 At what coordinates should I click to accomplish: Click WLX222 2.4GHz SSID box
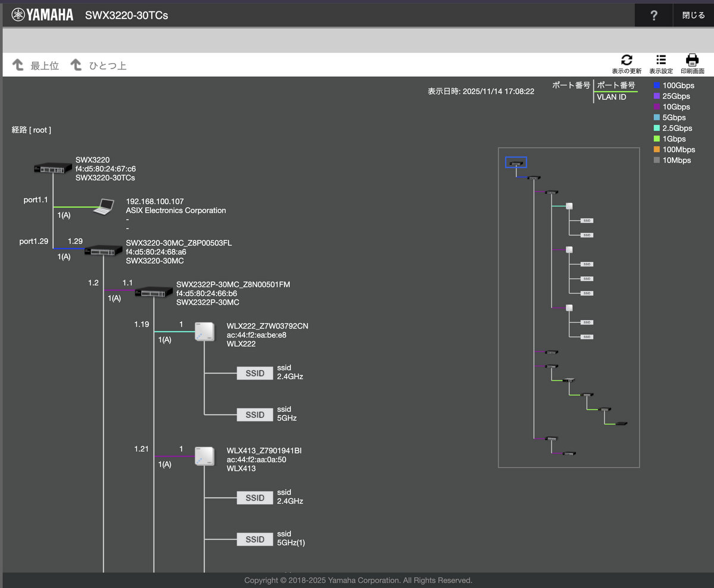(255, 373)
